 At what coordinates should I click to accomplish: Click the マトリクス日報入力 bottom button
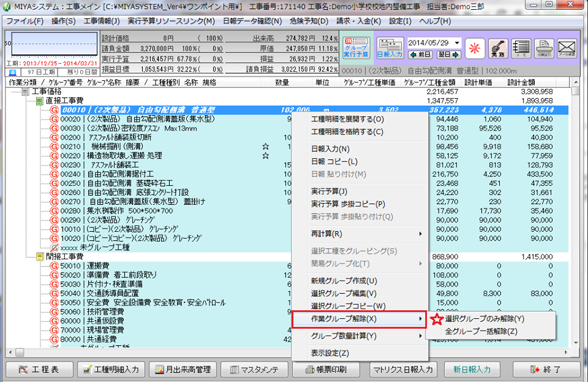click(x=403, y=370)
